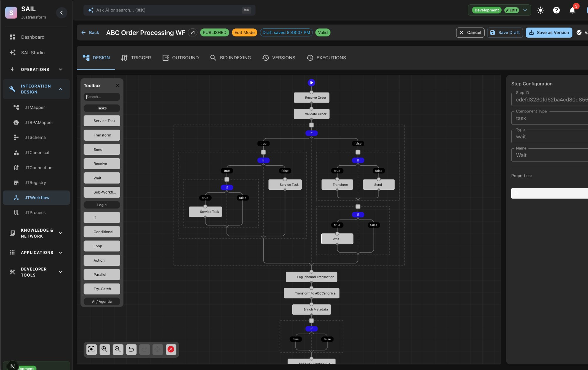Undo the last canvas change
Screen dimensions: 588x370
coord(131,349)
